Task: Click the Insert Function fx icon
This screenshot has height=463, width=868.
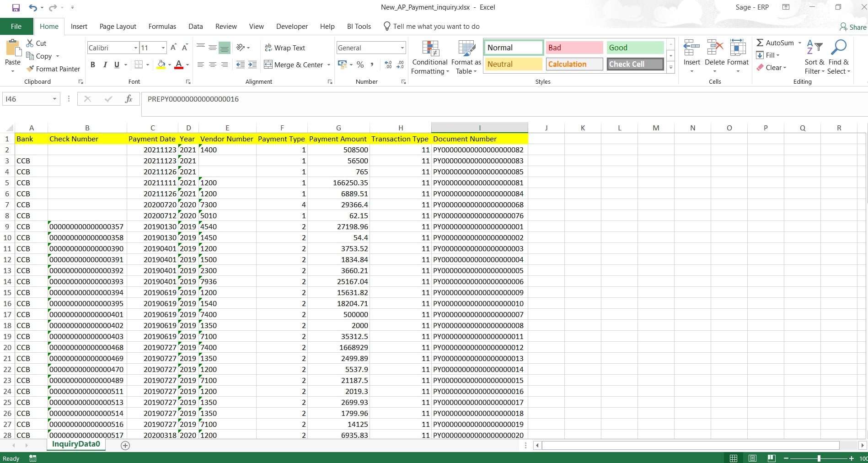Action: pyautogui.click(x=129, y=99)
